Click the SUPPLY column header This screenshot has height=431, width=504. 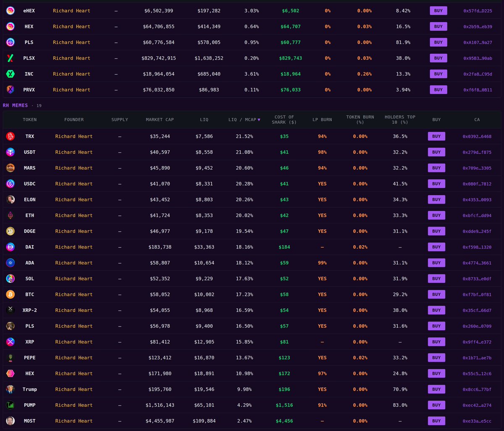click(120, 120)
